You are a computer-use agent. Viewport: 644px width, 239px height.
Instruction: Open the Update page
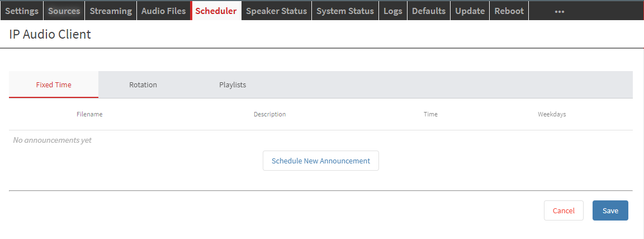pyautogui.click(x=470, y=11)
